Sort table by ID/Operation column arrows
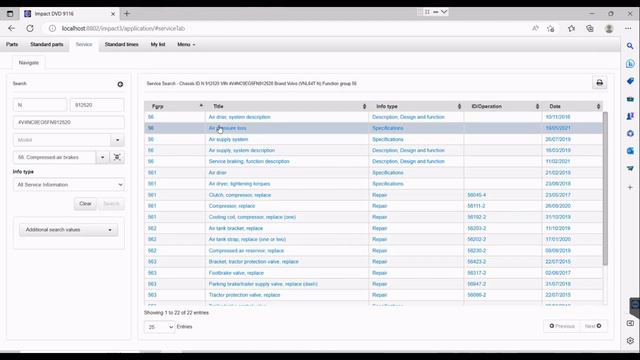640x360 pixels. (537, 106)
